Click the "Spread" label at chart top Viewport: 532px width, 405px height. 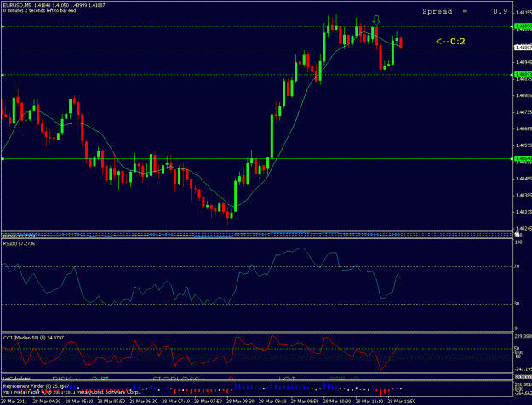(x=437, y=11)
